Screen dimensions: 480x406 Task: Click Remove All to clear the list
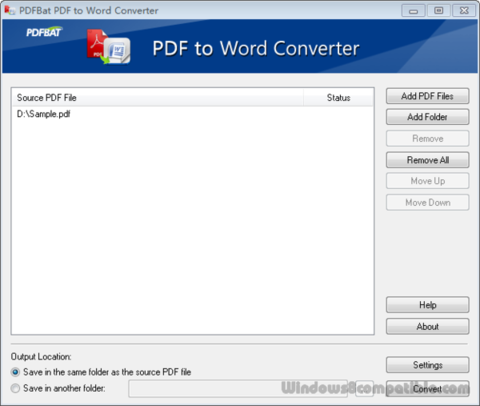[427, 160]
